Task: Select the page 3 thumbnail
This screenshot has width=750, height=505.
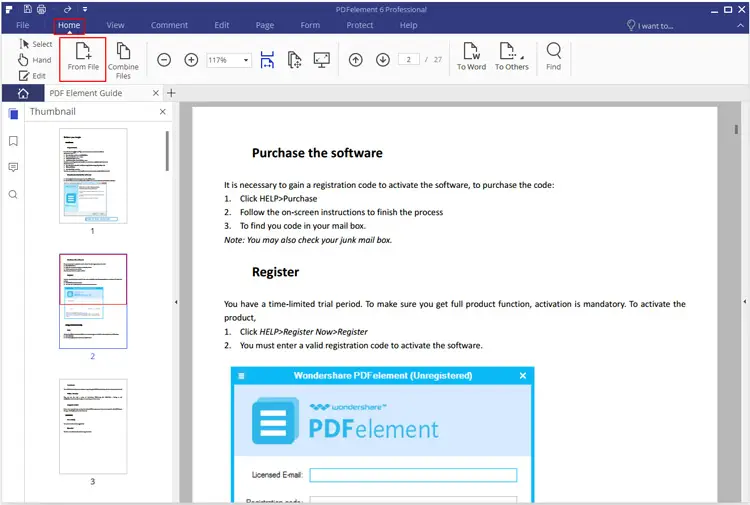Action: (x=93, y=426)
